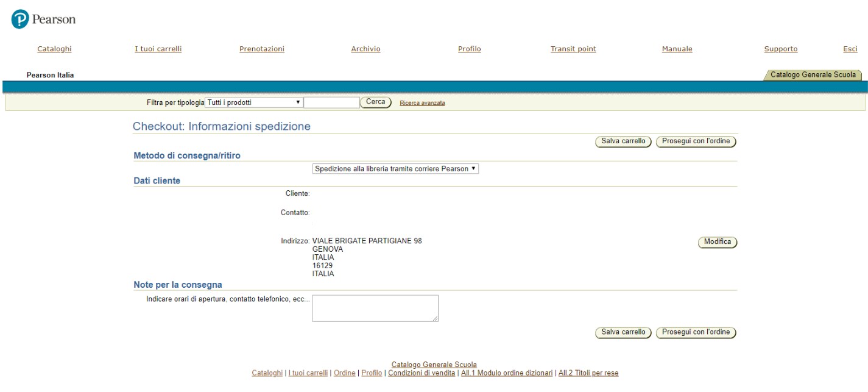Open the Supporto page
The width and height of the screenshot is (868, 392).
click(780, 49)
